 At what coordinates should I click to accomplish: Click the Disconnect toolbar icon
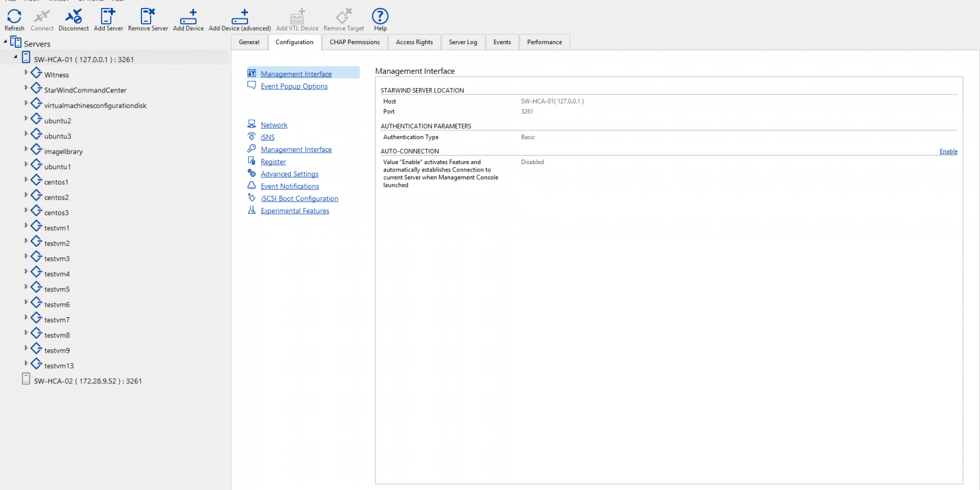pos(73,16)
